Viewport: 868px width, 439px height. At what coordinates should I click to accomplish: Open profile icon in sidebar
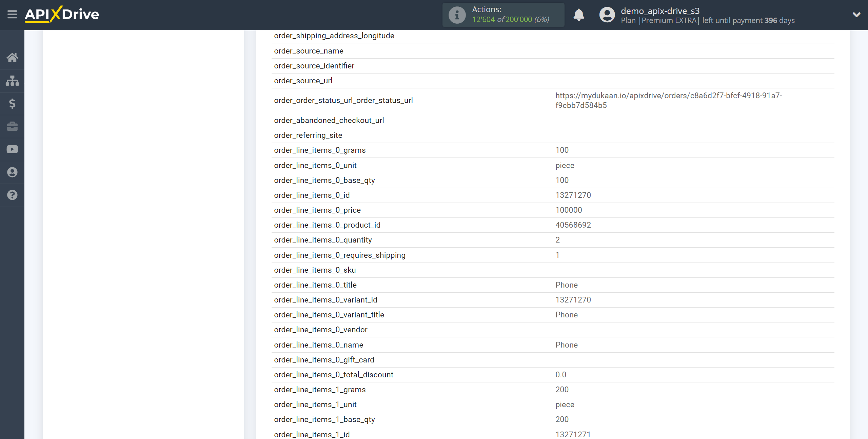pos(12,172)
